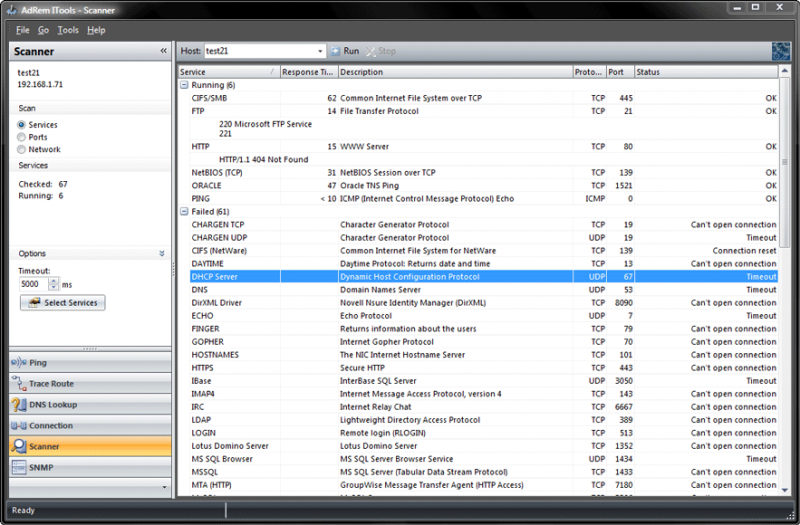
Task: Click the AdRem ITools title bar app icon
Action: (11, 10)
